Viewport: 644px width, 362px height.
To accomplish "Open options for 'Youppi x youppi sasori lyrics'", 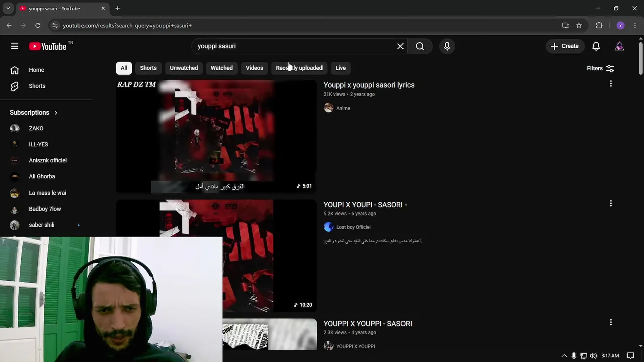I will click(x=611, y=84).
